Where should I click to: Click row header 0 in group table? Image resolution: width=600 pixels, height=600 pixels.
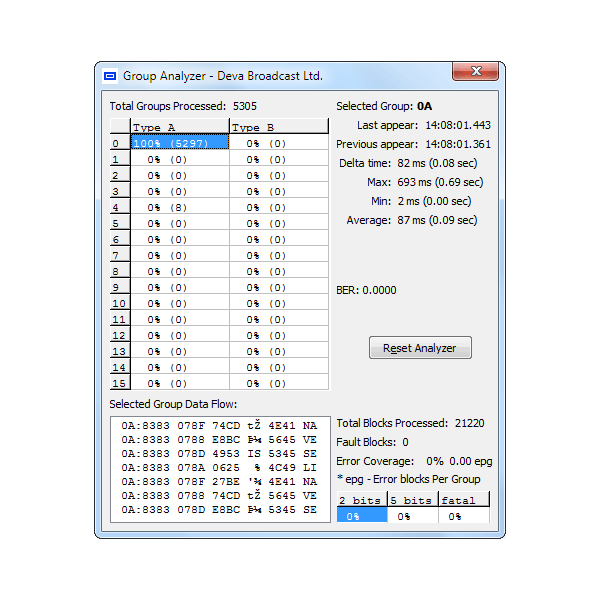click(x=120, y=143)
